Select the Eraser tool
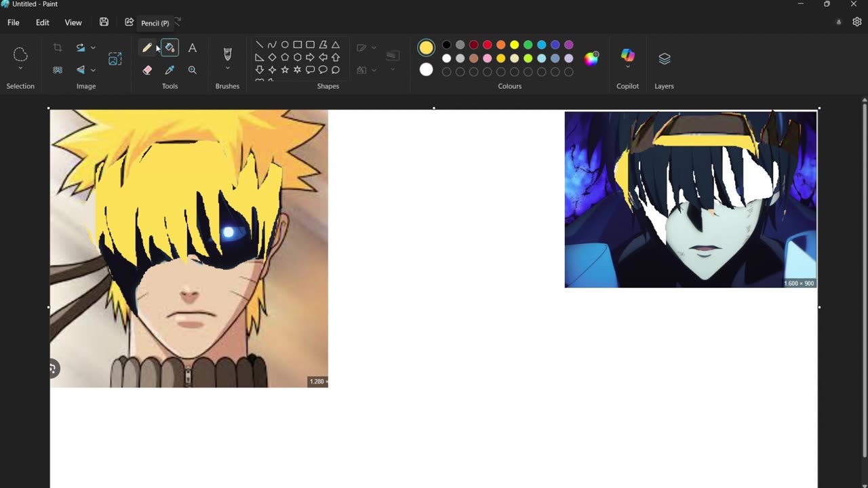Image resolution: width=868 pixels, height=488 pixels. pos(147,70)
